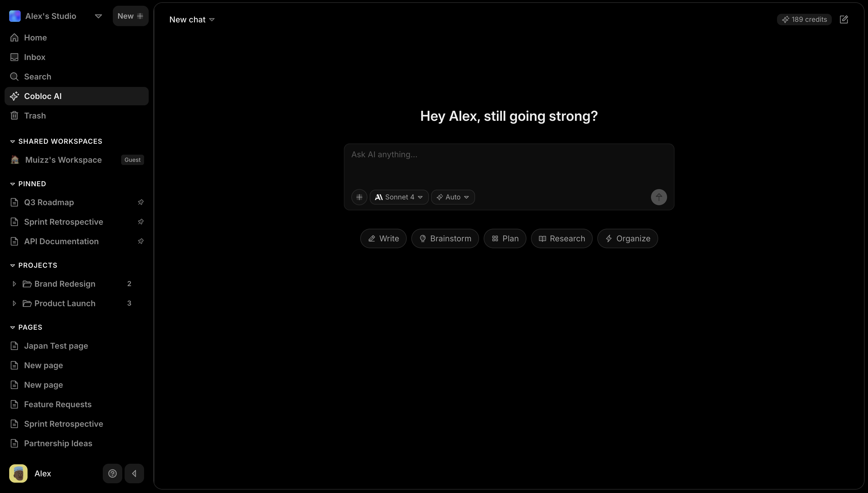Viewport: 868px width, 493px height.
Task: Click the Brainstorm suggestion button
Action: 445,238
